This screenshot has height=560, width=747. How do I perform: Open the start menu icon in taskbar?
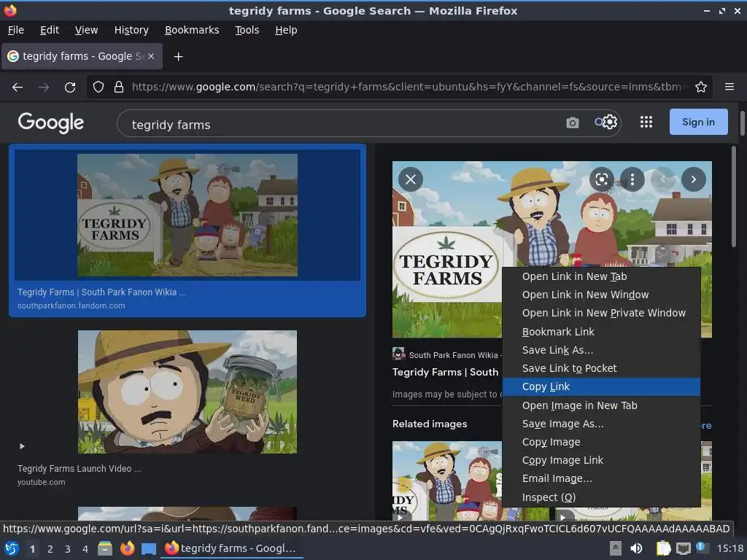[12, 548]
